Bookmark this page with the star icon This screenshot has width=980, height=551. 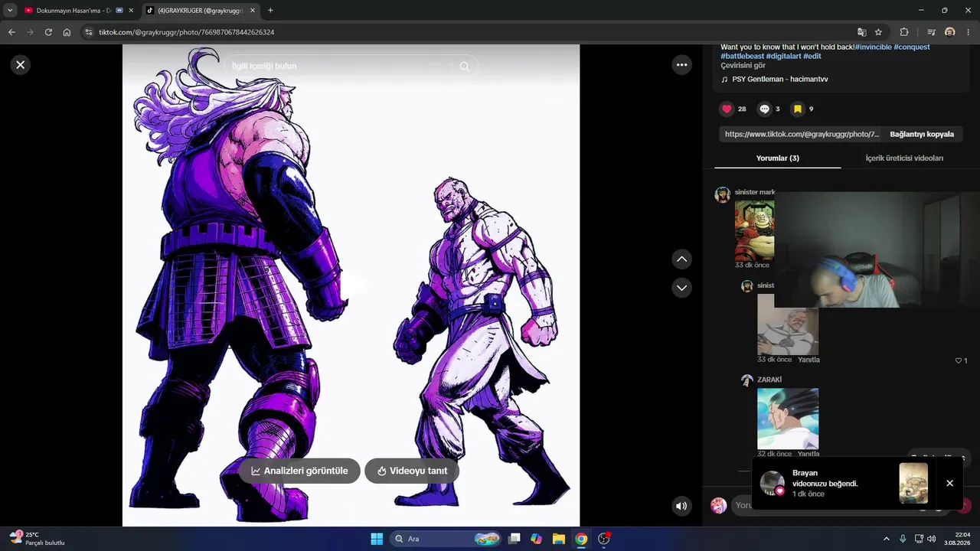pyautogui.click(x=879, y=32)
